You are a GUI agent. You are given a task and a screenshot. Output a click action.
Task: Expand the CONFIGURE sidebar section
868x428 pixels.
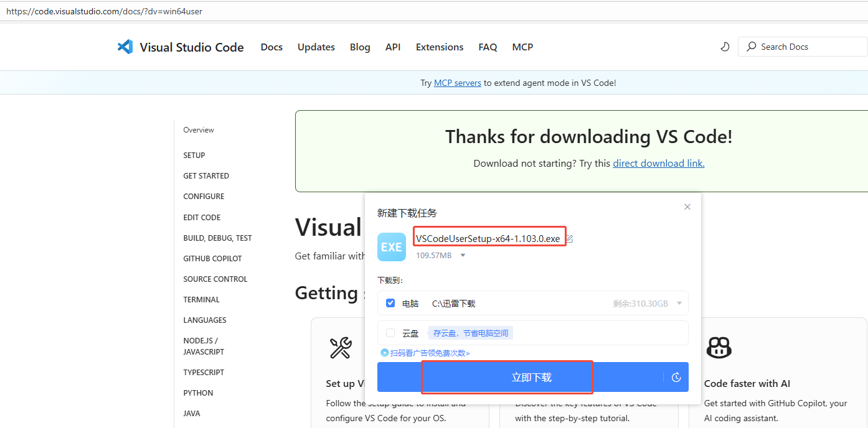coord(204,196)
